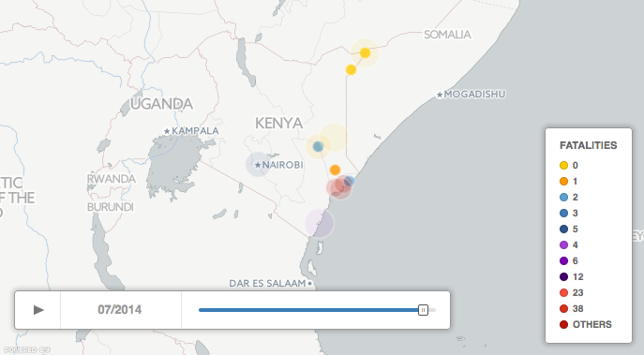The height and width of the screenshot is (355, 644).
Task: Click the Mogadishu capital star icon
Action: coord(440,95)
